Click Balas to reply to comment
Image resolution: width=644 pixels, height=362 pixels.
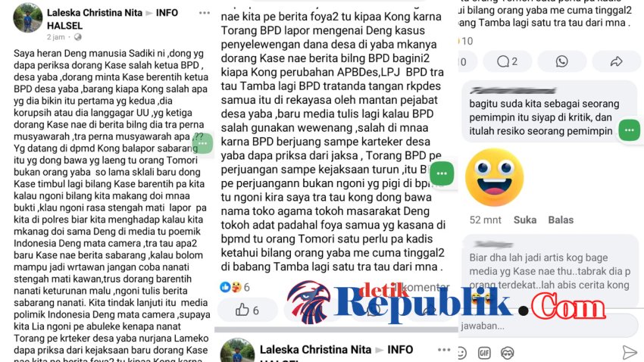[x=561, y=220]
